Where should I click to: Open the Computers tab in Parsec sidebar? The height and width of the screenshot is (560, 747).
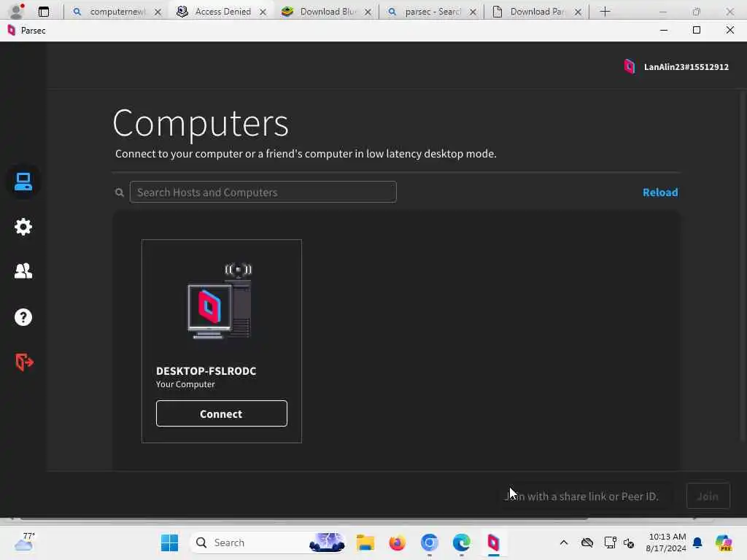23,182
